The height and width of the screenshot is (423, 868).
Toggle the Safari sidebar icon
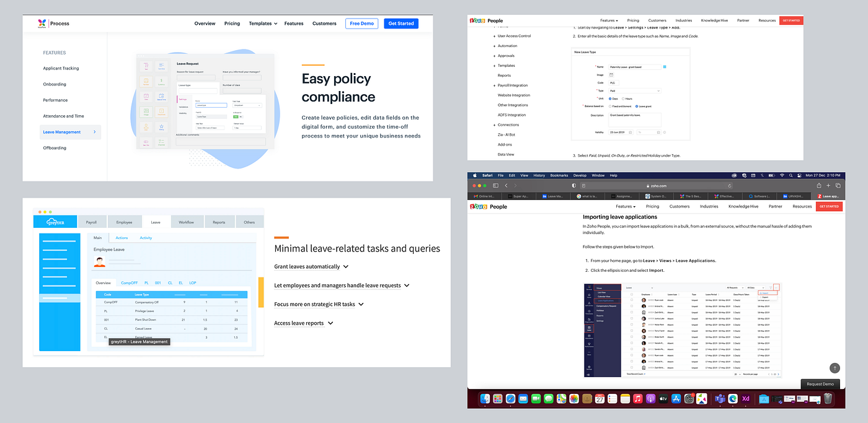pyautogui.click(x=495, y=185)
